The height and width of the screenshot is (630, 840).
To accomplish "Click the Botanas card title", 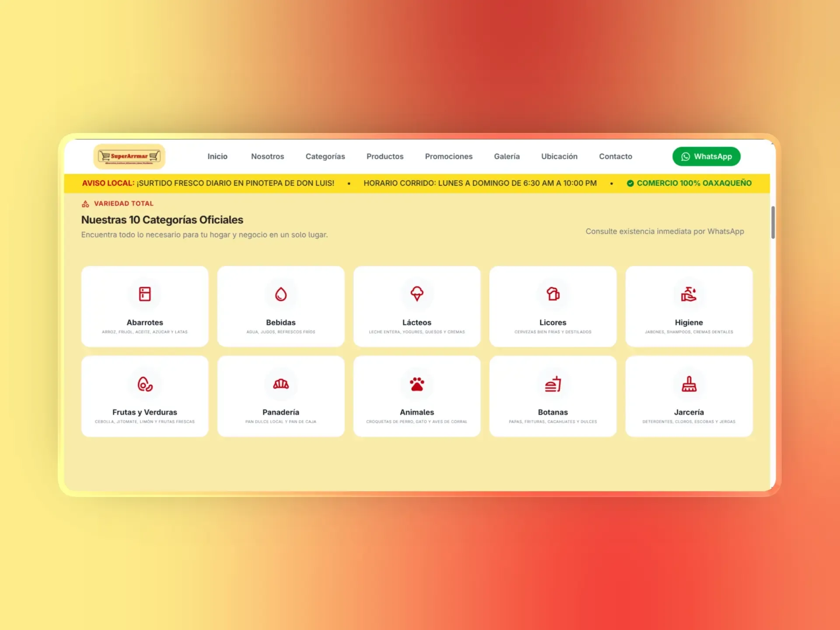I will coord(553,412).
